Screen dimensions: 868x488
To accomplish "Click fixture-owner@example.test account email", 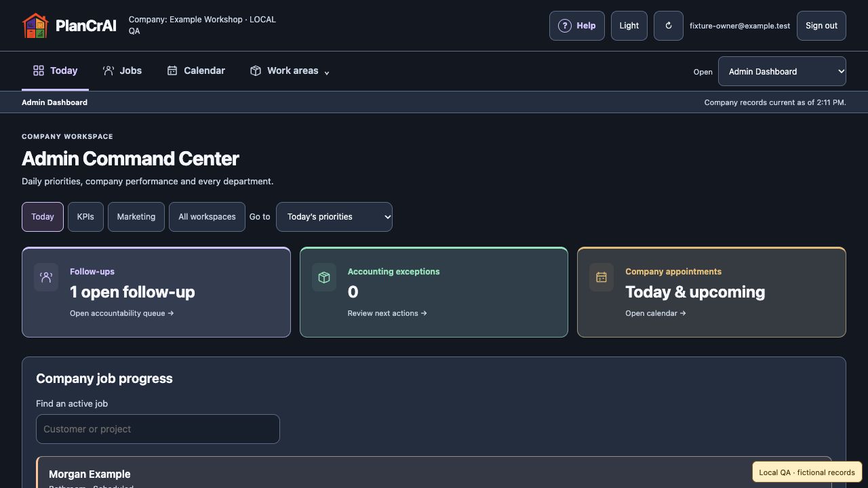I will [x=740, y=26].
